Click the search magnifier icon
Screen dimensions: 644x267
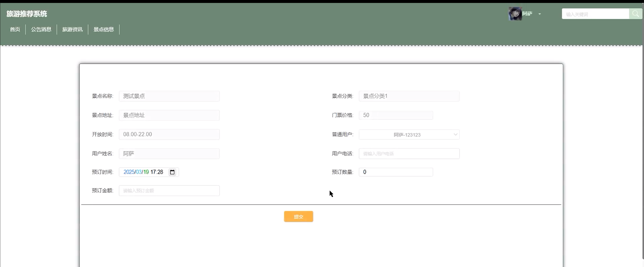click(635, 14)
